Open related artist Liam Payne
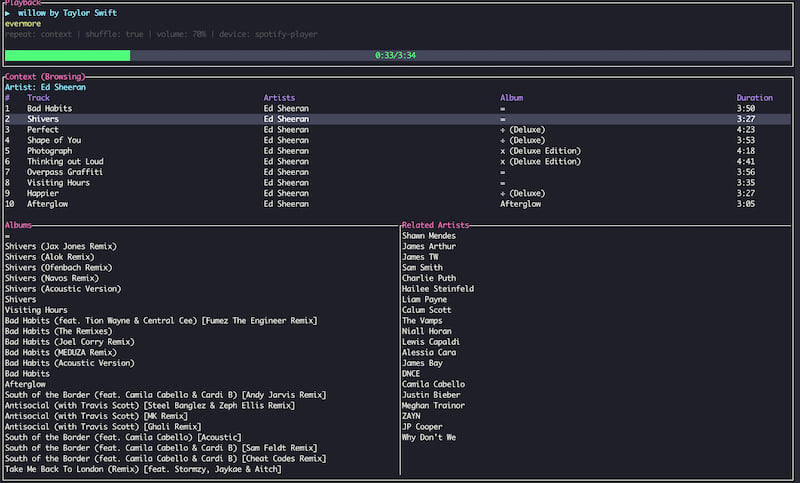The height and width of the screenshot is (483, 800). click(x=424, y=299)
